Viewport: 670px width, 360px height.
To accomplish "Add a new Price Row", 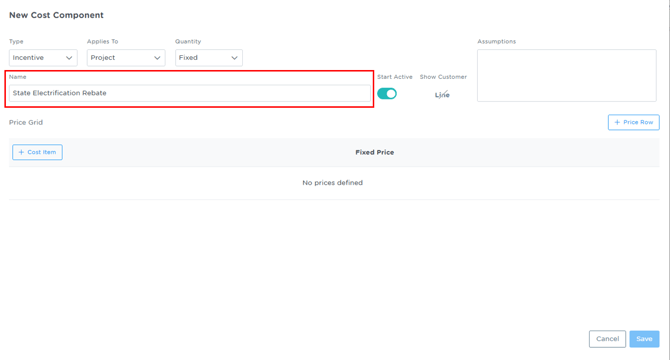I will pos(634,122).
